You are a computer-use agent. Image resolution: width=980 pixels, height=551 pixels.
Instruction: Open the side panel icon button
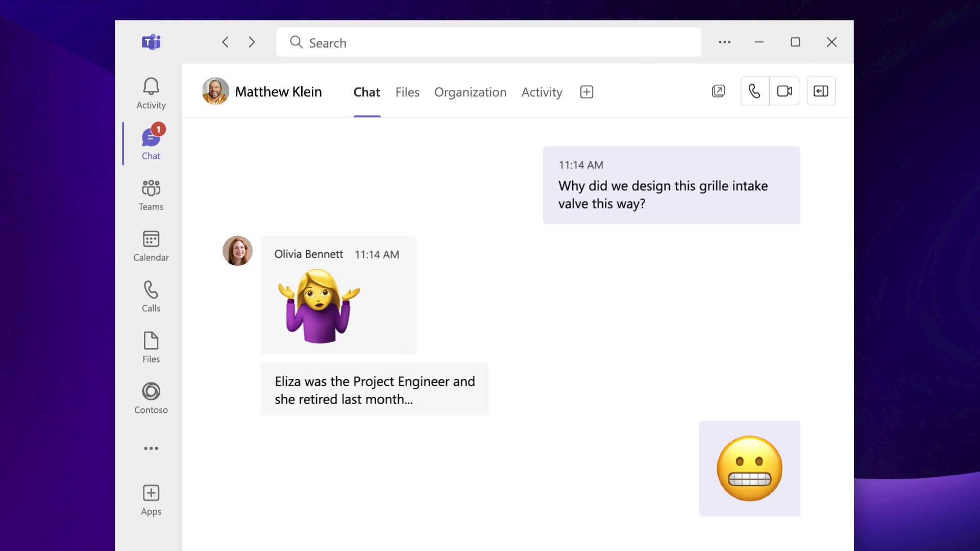pos(821,91)
